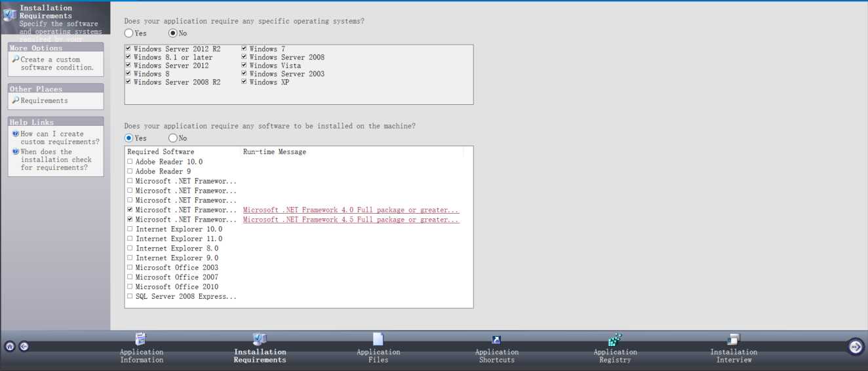Check Microsoft Office 2003 requirement
Image resolution: width=868 pixels, height=371 pixels.
click(130, 267)
